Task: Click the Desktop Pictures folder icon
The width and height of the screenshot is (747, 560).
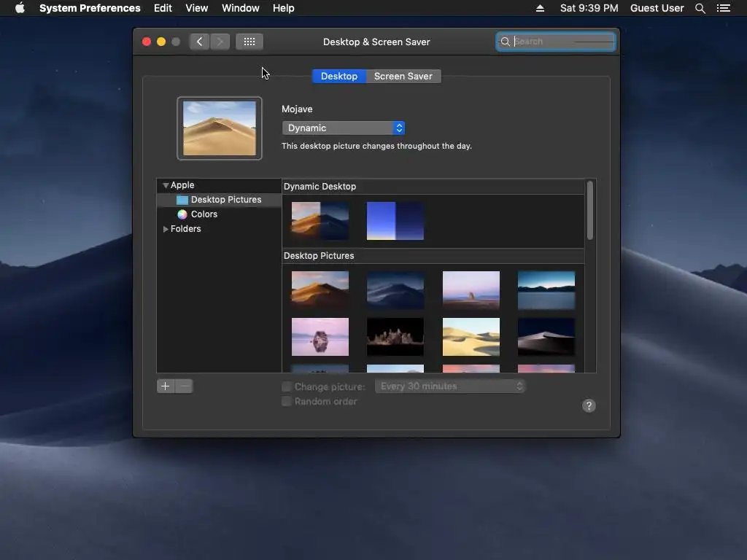Action: [x=182, y=200]
